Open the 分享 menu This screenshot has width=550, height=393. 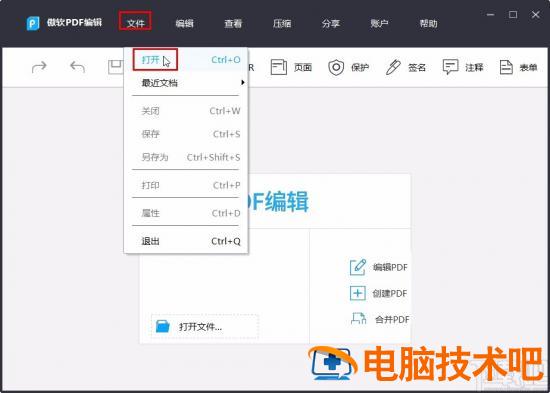click(x=331, y=24)
